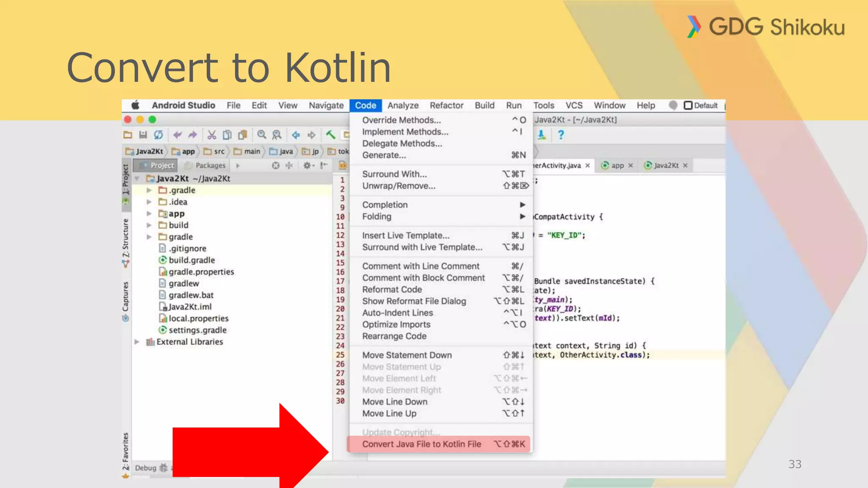Collapse the Java2Kt project root
This screenshot has width=868, height=488.
[137, 179]
